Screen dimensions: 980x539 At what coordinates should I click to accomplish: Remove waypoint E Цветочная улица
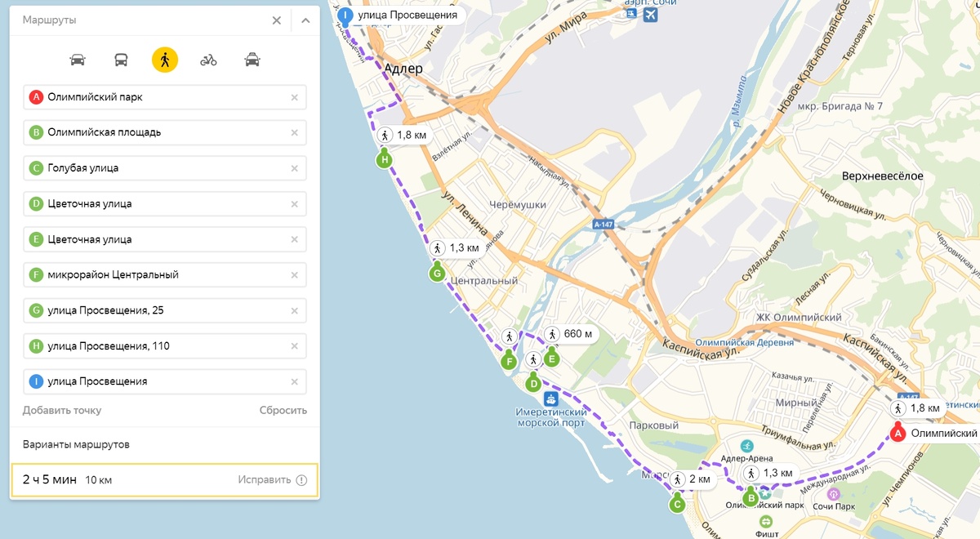coord(295,239)
